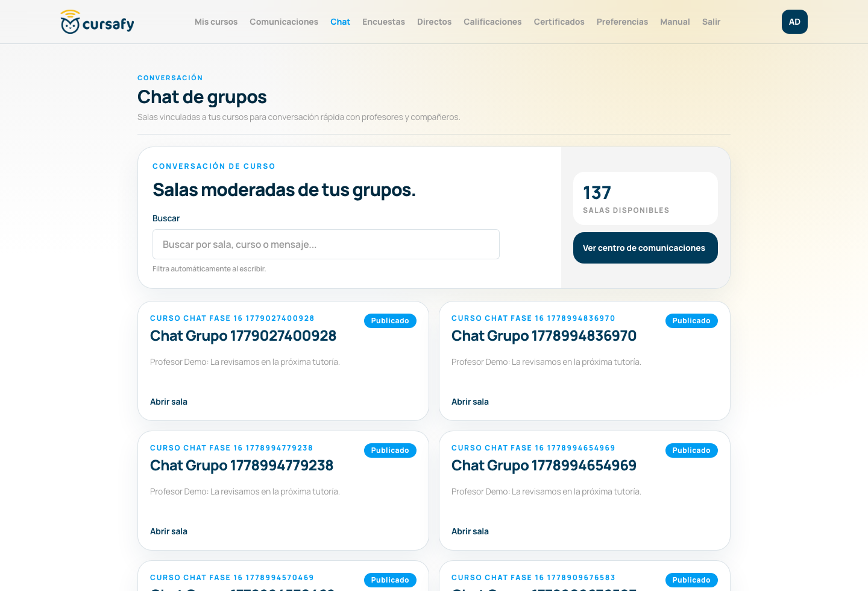868x591 pixels.
Task: Select the Chat Grupo 1778994654969 title
Action: click(x=544, y=466)
